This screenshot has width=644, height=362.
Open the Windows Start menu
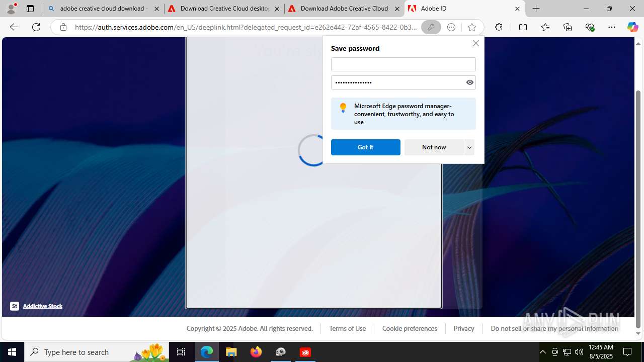pos(12,352)
